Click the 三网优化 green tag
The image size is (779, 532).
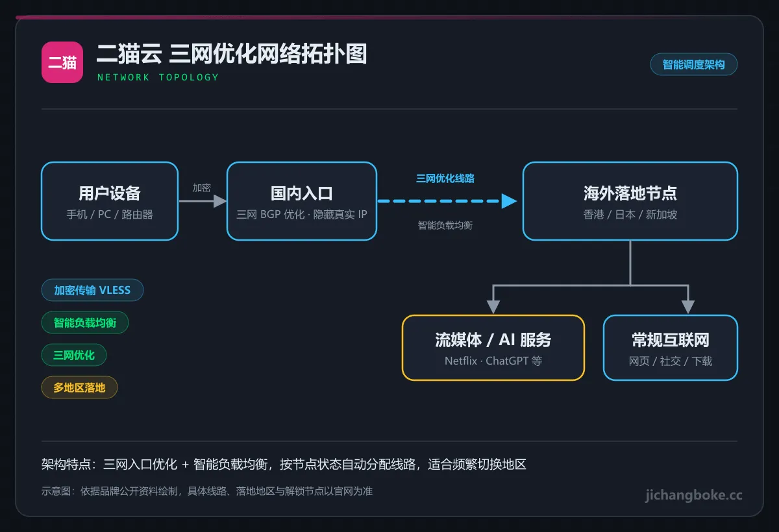[74, 355]
